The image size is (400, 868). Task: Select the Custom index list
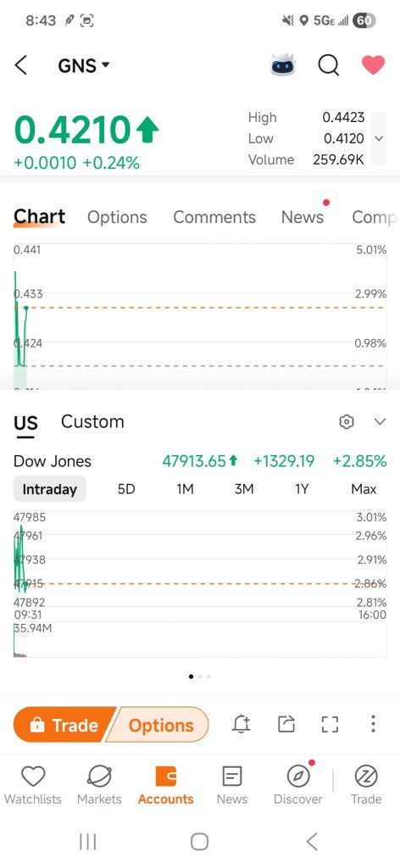coord(92,422)
